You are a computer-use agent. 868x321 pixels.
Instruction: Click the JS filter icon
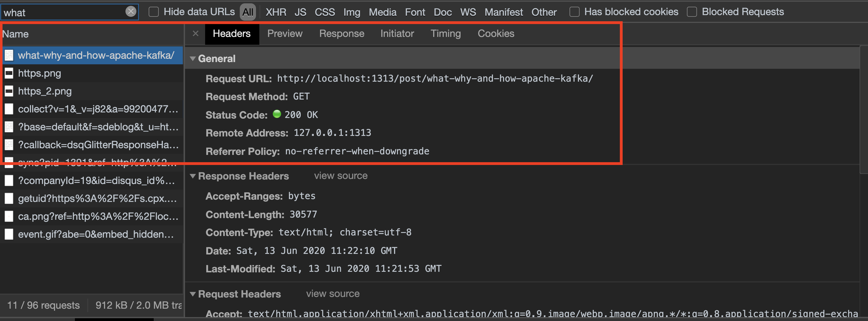pos(301,10)
